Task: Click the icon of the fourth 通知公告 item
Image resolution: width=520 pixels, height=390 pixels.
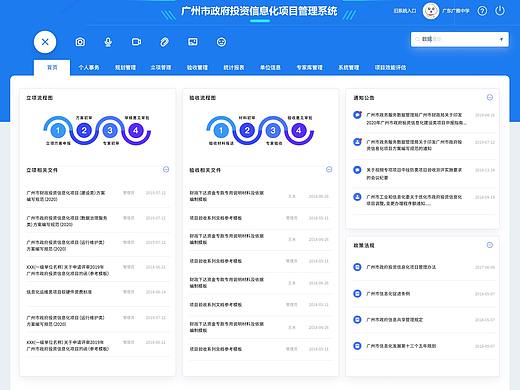Action: coord(357,197)
